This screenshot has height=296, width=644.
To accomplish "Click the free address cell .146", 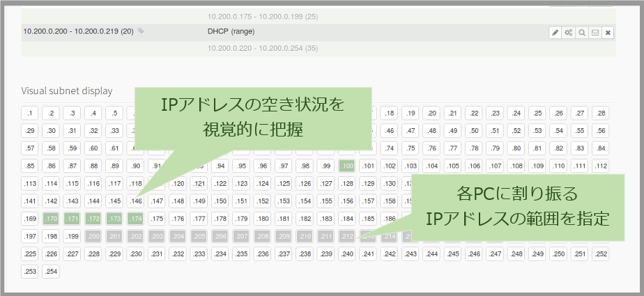I will click(136, 201).
